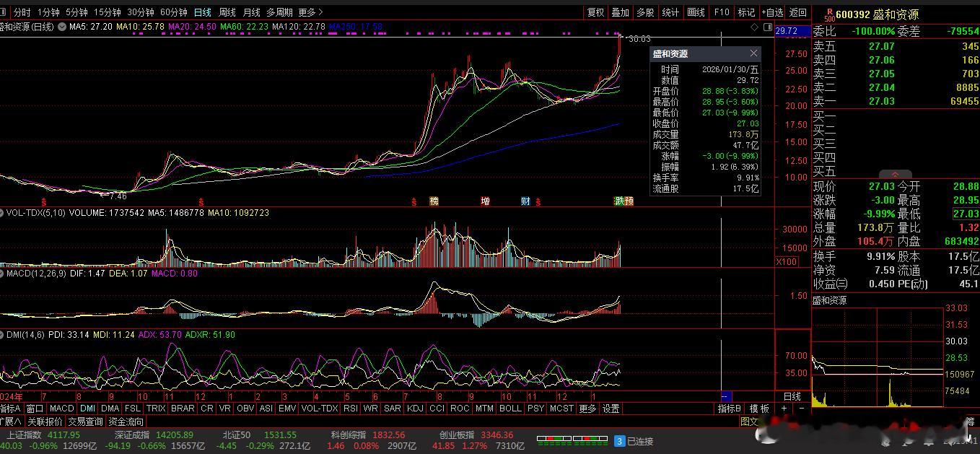
Task: Open the 交易查询 tab
Action: pyautogui.click(x=85, y=422)
